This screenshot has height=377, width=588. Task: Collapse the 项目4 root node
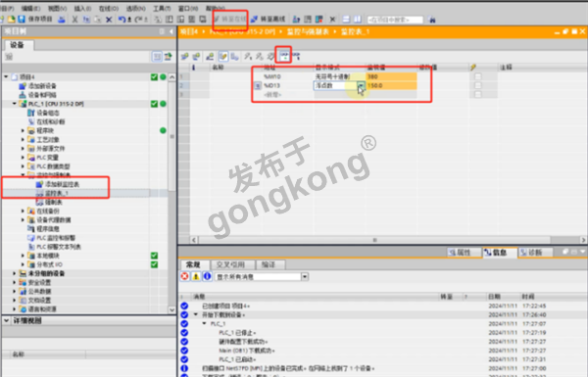[x=6, y=76]
